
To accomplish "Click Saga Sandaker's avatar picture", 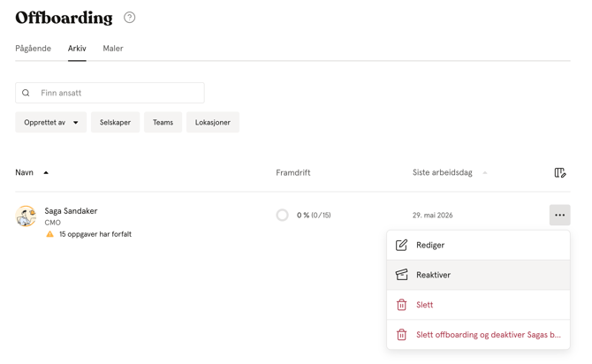I will coord(26,216).
